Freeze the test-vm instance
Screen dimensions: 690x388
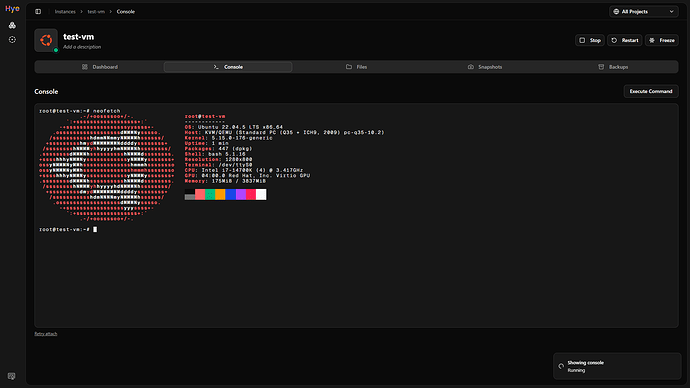click(x=662, y=40)
